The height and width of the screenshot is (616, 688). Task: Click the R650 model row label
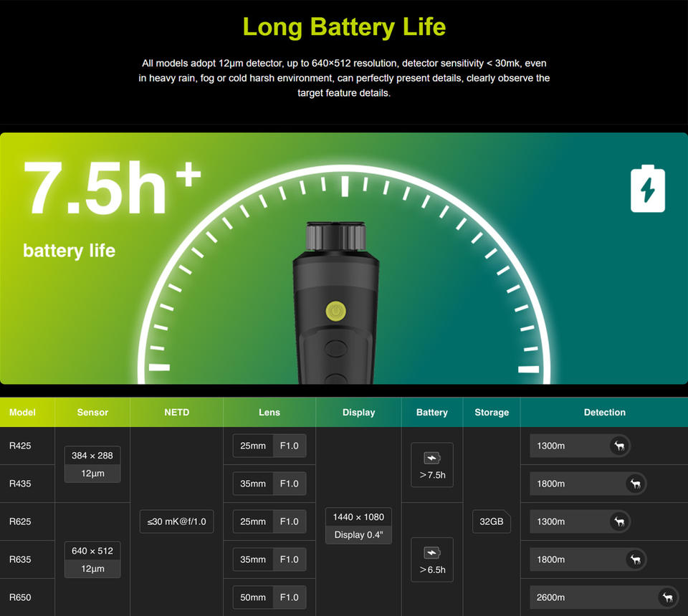pos(20,597)
